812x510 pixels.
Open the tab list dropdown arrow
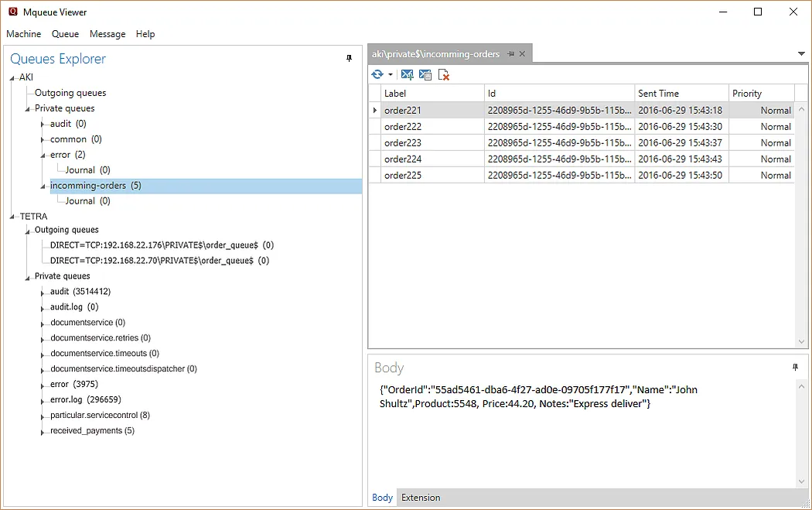click(801, 54)
